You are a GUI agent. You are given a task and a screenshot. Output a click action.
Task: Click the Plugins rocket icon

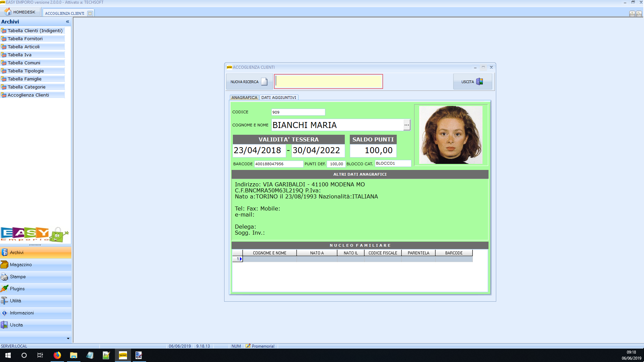click(4, 289)
